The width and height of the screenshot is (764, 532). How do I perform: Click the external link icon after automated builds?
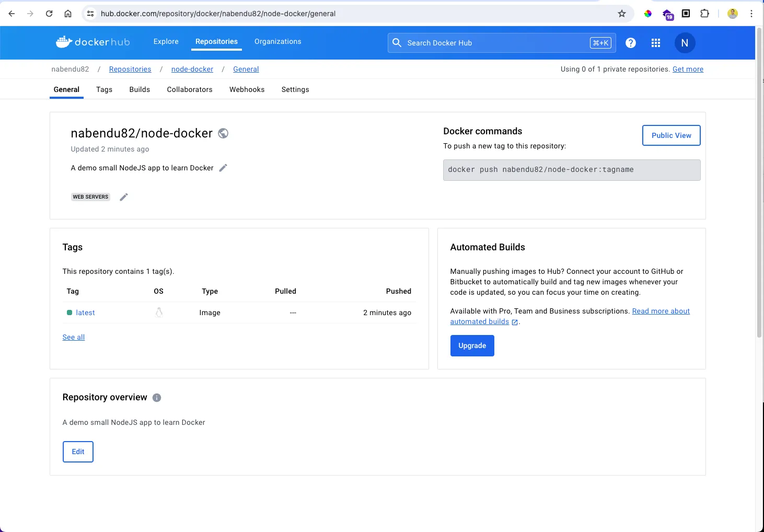tap(515, 322)
